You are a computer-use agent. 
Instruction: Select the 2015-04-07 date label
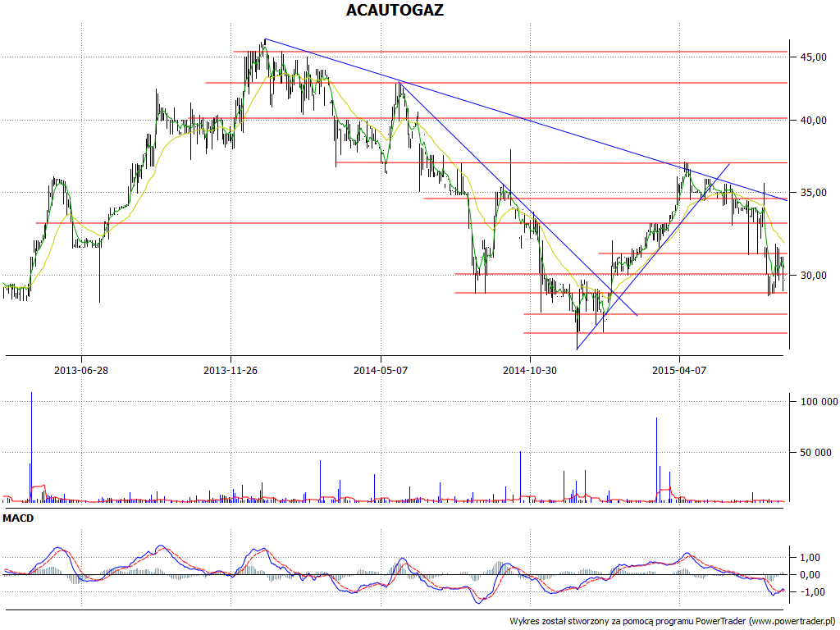pyautogui.click(x=679, y=370)
